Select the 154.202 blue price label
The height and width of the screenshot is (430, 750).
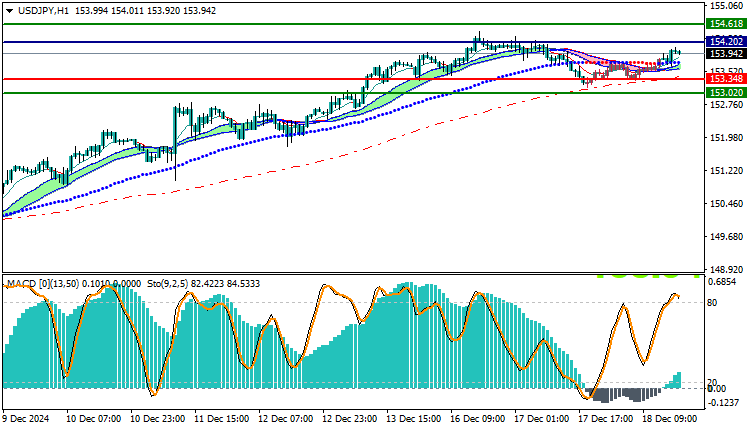click(726, 42)
